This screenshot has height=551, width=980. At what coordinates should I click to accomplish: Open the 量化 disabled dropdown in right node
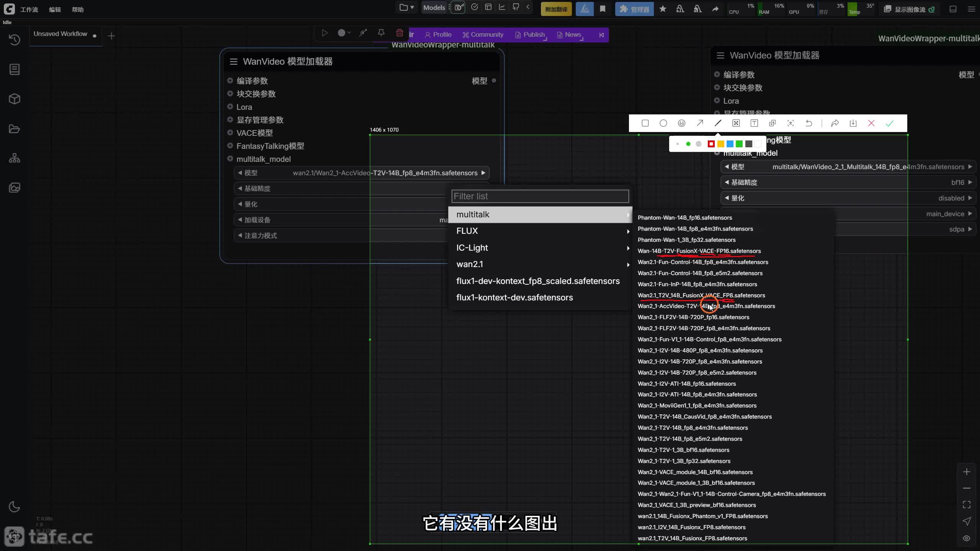tap(848, 198)
